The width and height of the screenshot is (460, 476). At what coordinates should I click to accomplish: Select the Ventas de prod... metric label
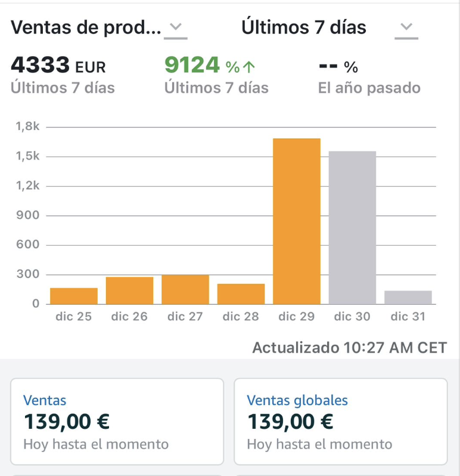click(x=86, y=27)
